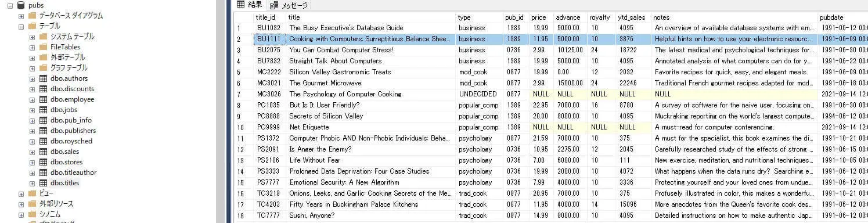Click the type column header
The image size is (868, 223).
(479, 17)
